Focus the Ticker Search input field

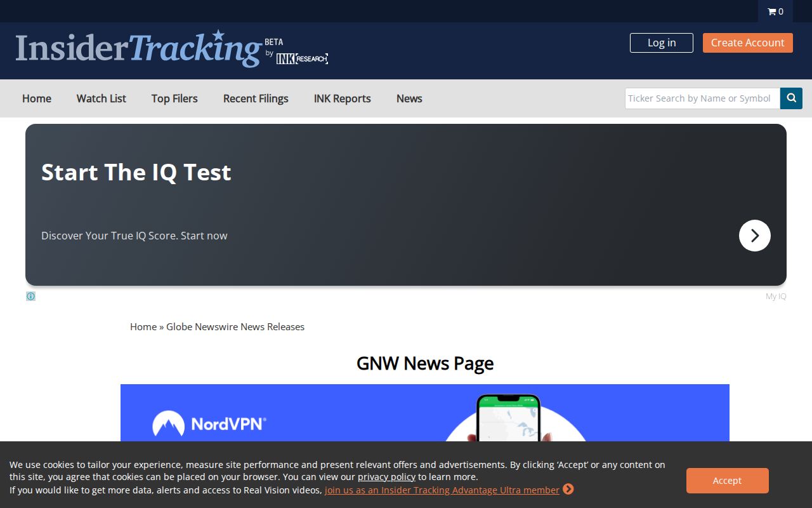pos(702,98)
